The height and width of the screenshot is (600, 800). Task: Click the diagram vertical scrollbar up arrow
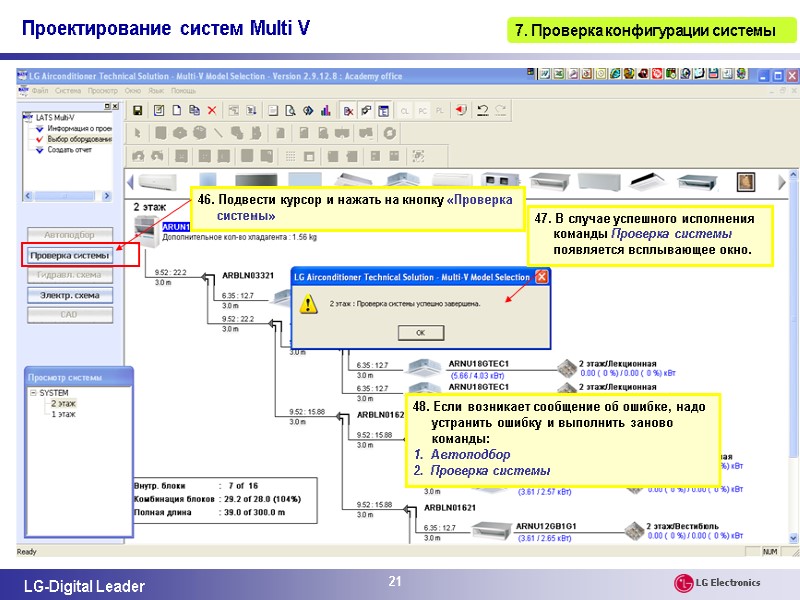(793, 174)
